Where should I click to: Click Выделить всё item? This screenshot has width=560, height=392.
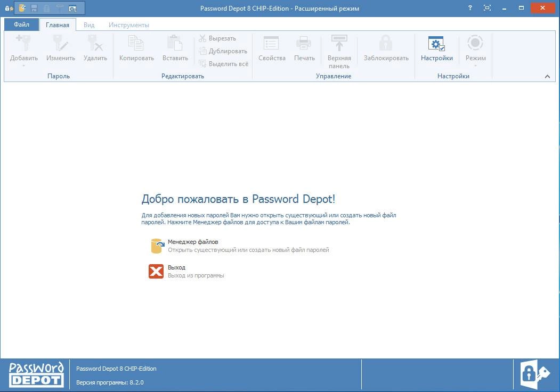pos(224,64)
